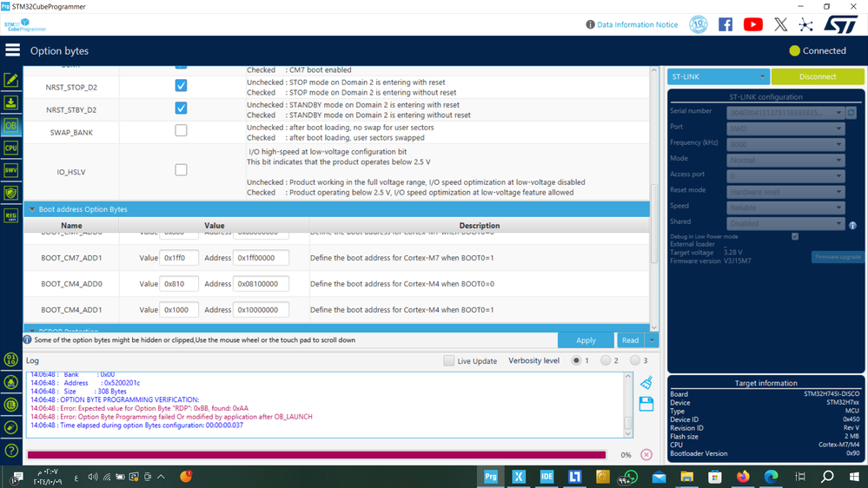Click the BOOT_CM4_ADD1 Address field
The image size is (868, 488).
pyautogui.click(x=261, y=310)
